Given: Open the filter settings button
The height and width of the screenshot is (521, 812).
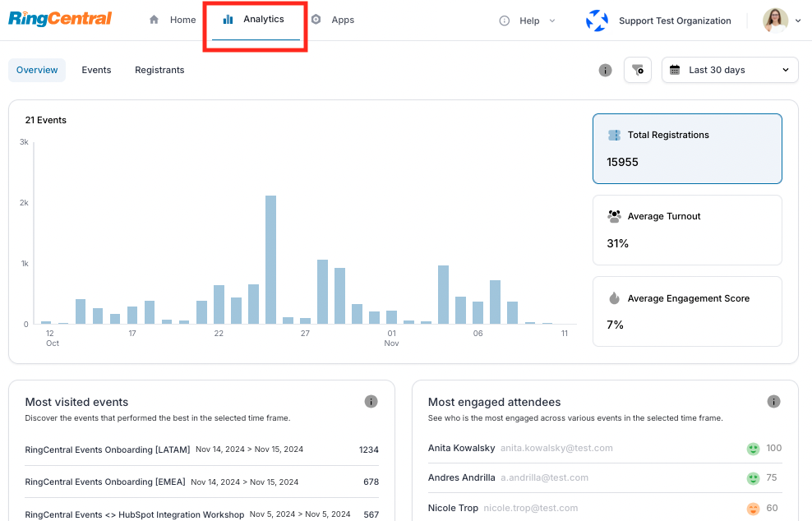Looking at the screenshot, I should [638, 70].
